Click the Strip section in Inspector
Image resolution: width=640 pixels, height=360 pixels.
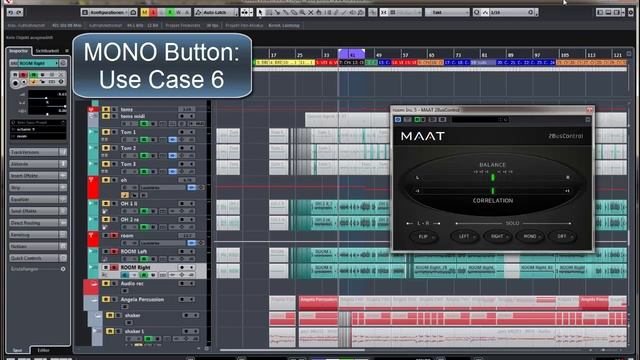(x=38, y=187)
